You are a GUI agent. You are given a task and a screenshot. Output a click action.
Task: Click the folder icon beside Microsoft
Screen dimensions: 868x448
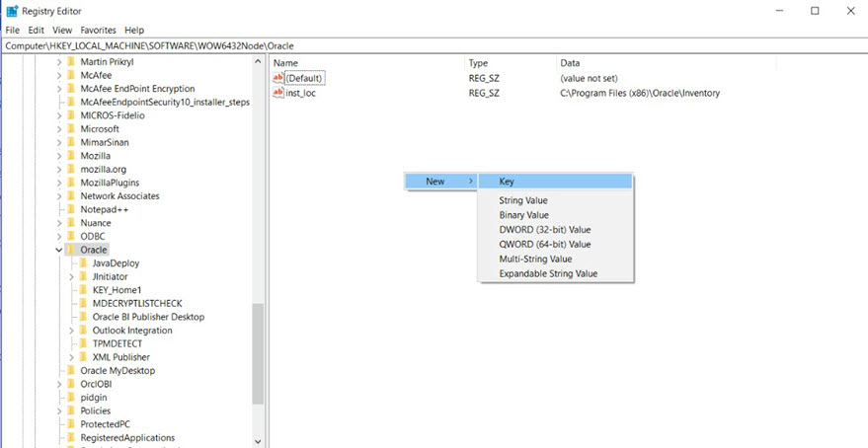click(x=70, y=129)
